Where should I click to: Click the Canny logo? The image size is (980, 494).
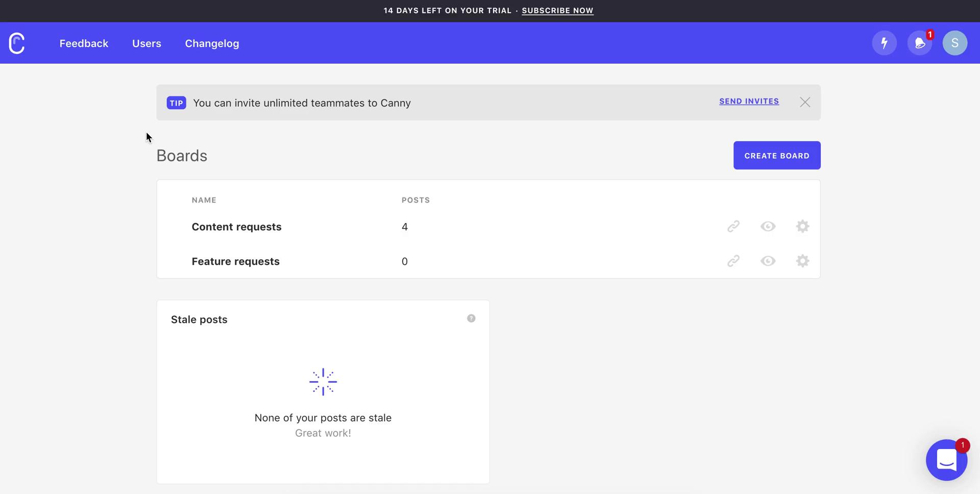click(x=16, y=43)
